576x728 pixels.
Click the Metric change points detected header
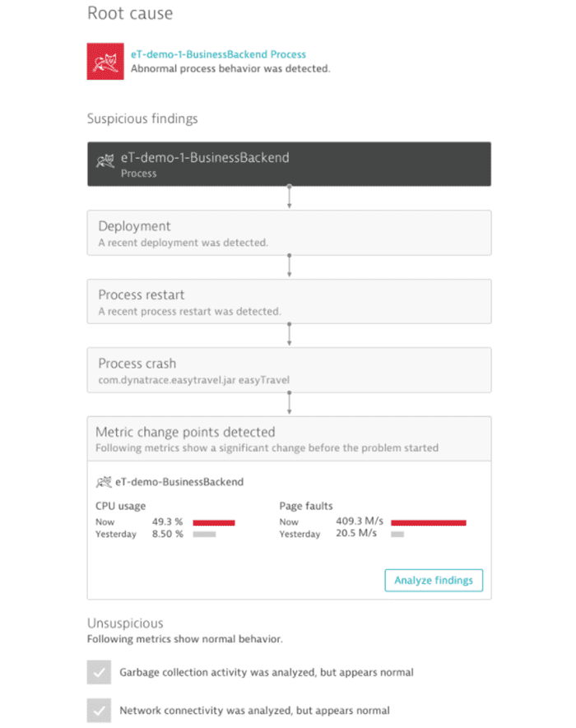coord(289,438)
